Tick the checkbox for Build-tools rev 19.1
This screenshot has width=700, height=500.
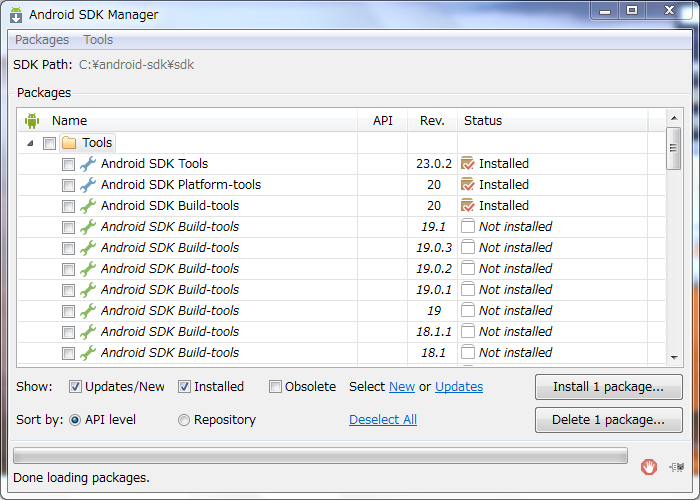(68, 227)
